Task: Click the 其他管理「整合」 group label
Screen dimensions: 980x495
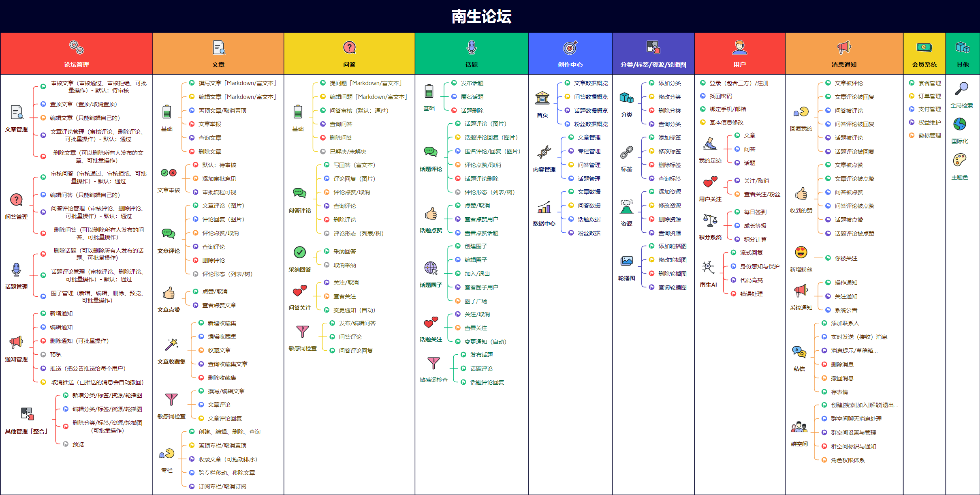Action: click(26, 431)
